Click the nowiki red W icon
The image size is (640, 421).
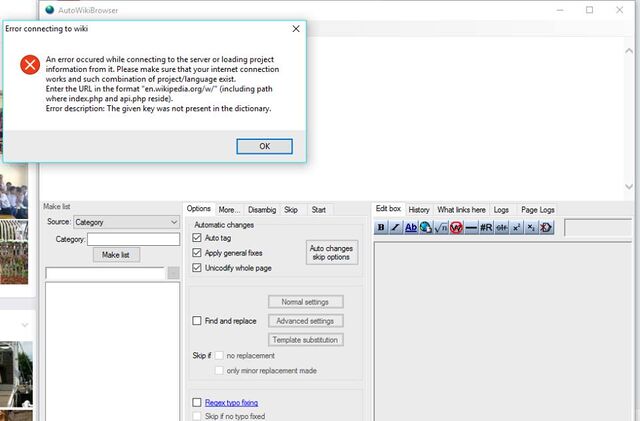coord(456,227)
